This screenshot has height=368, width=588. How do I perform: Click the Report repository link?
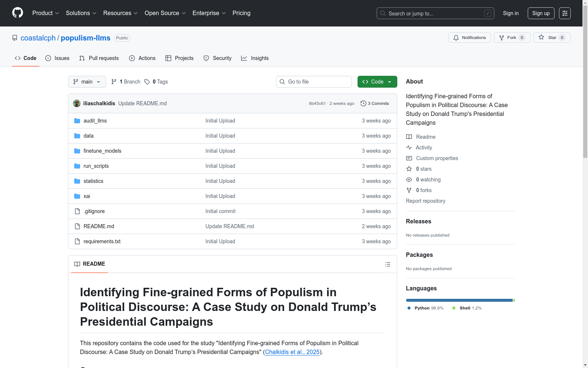click(426, 201)
